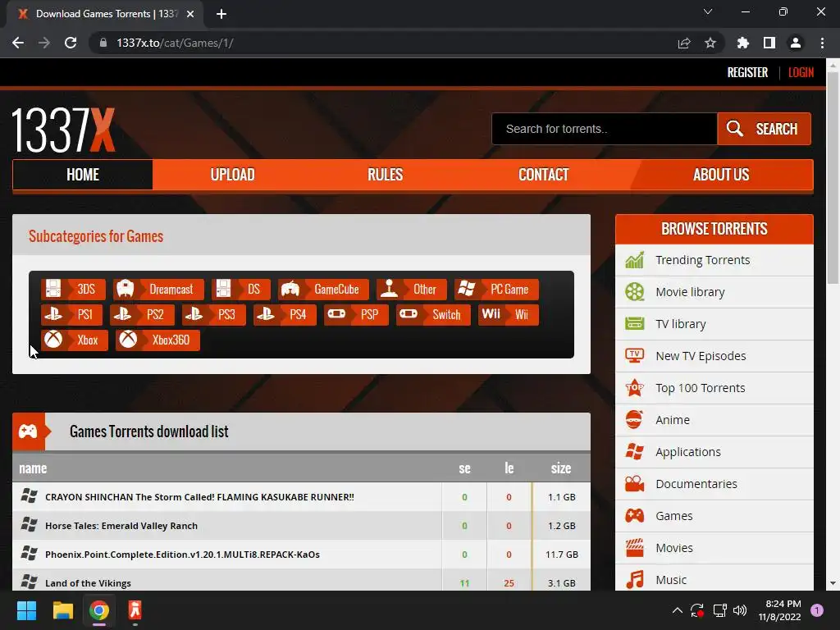Open the New TV Episodes link
Screen dimensions: 840x630
[701, 356]
